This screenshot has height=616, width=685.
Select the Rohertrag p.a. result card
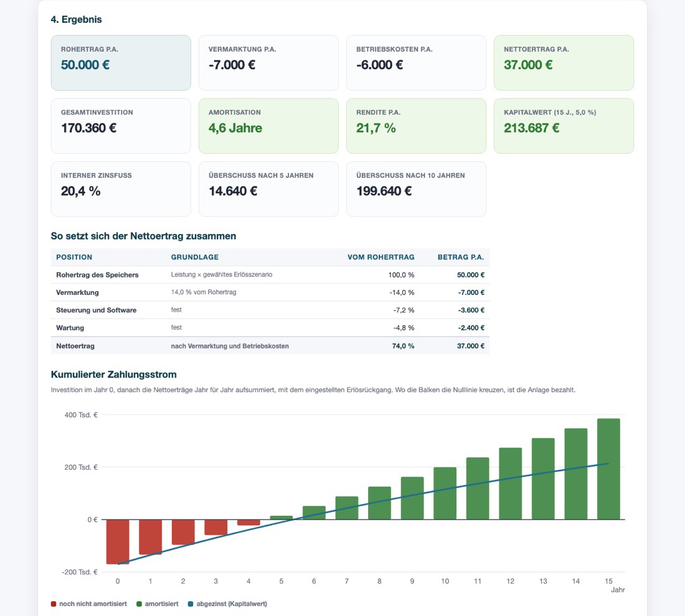[121, 63]
